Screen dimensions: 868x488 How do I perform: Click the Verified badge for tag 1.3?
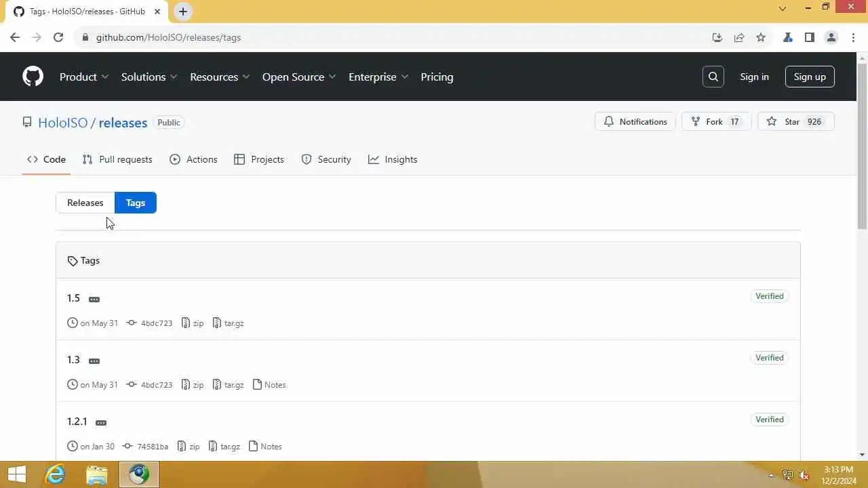pyautogui.click(x=770, y=358)
